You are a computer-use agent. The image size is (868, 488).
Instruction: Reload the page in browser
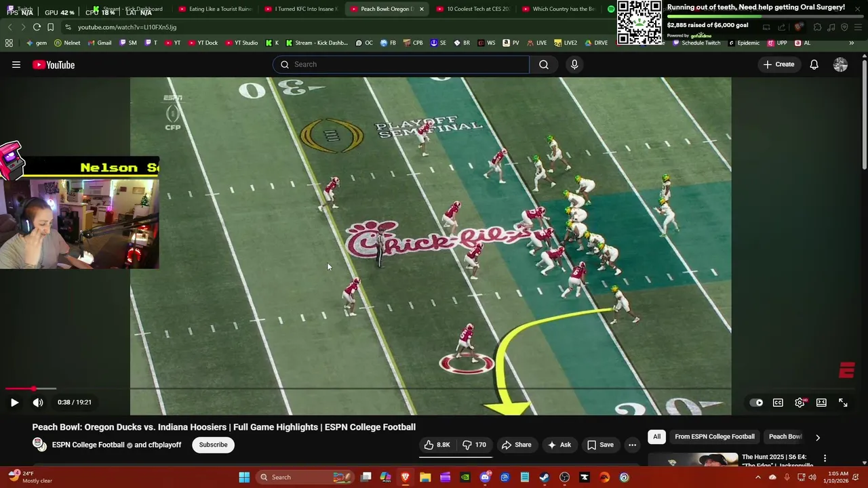click(37, 27)
